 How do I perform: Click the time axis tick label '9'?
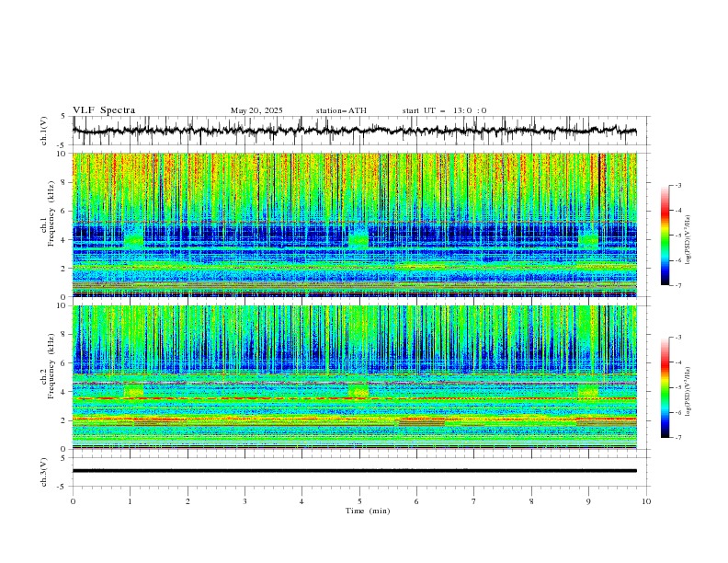pyautogui.click(x=588, y=501)
